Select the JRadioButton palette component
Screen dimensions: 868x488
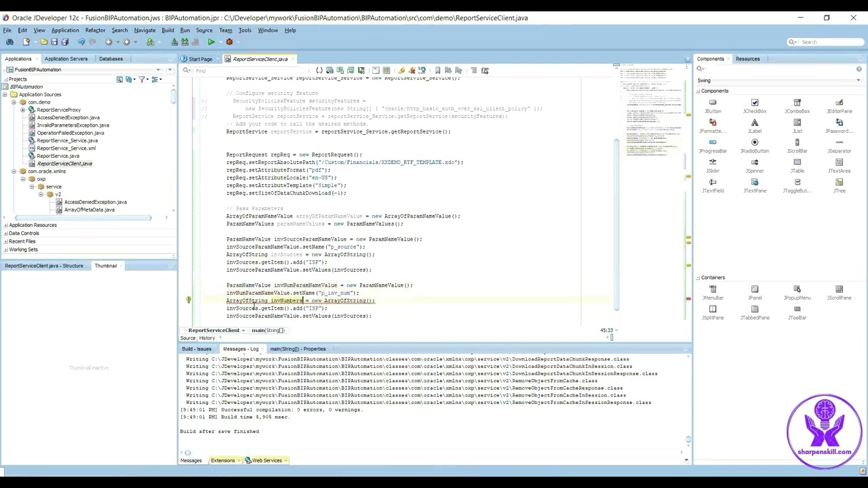point(755,146)
